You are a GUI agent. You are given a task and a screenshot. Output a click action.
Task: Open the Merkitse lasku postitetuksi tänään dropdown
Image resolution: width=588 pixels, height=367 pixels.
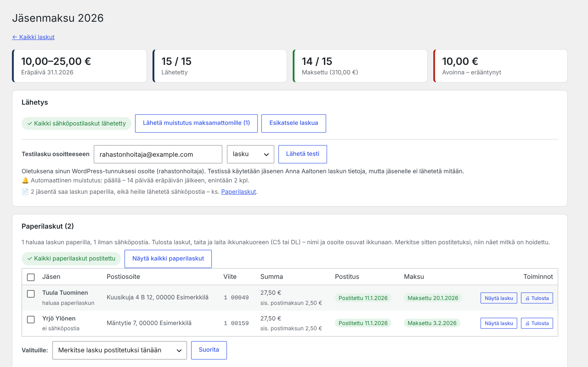point(120,350)
